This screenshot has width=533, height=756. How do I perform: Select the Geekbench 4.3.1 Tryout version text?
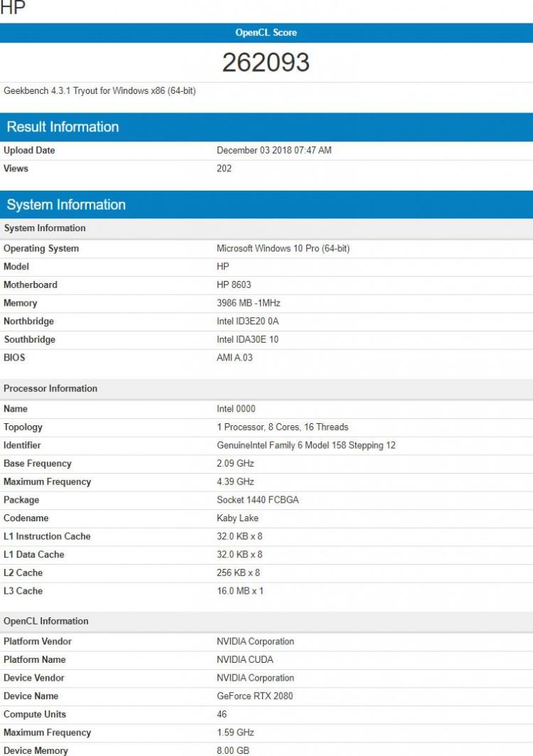[99, 91]
